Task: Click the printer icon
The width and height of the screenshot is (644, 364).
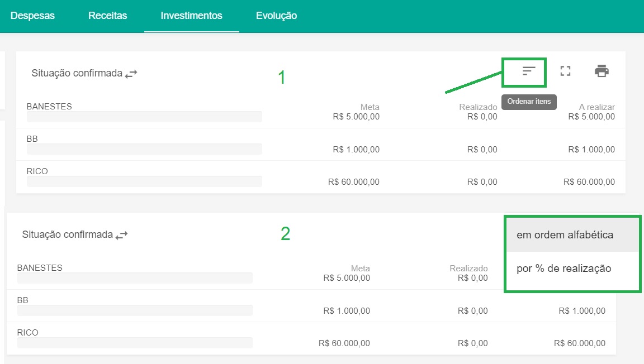Action: click(602, 71)
